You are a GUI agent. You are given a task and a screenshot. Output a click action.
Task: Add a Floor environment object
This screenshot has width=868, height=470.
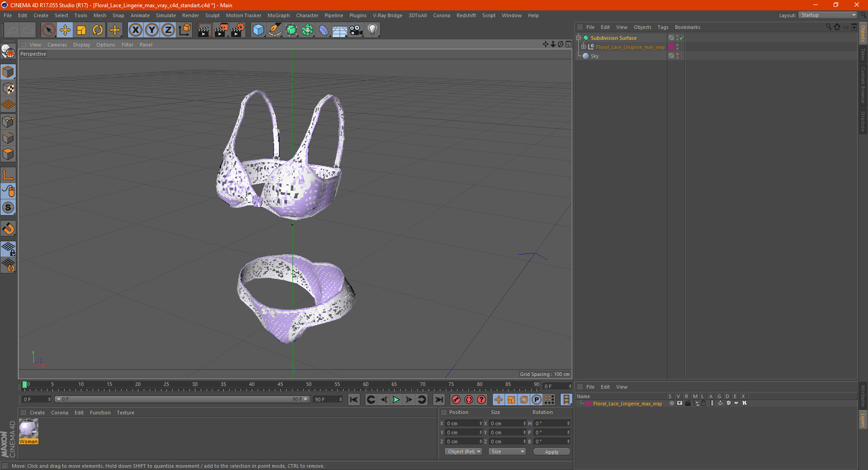[340, 30]
